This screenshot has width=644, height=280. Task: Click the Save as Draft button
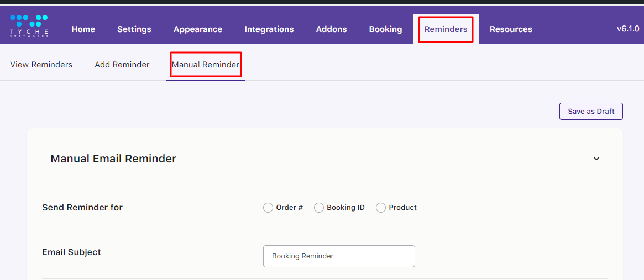click(x=591, y=111)
